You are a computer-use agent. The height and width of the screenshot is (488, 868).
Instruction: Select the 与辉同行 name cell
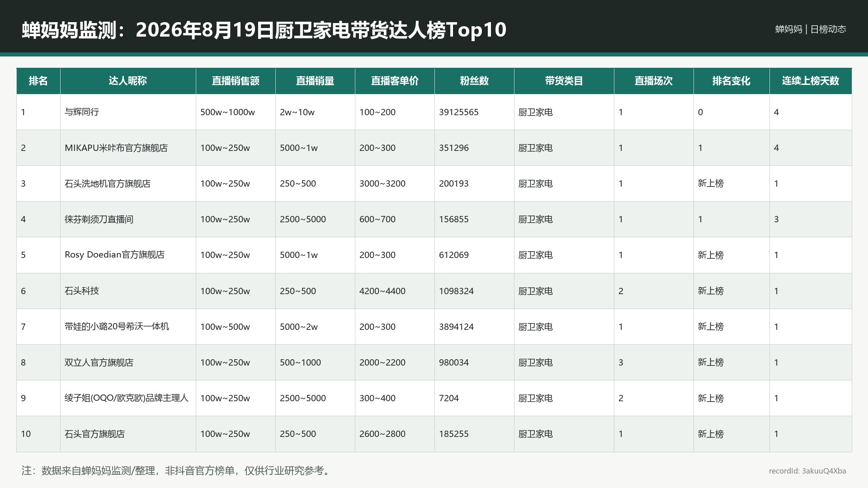[x=128, y=112]
